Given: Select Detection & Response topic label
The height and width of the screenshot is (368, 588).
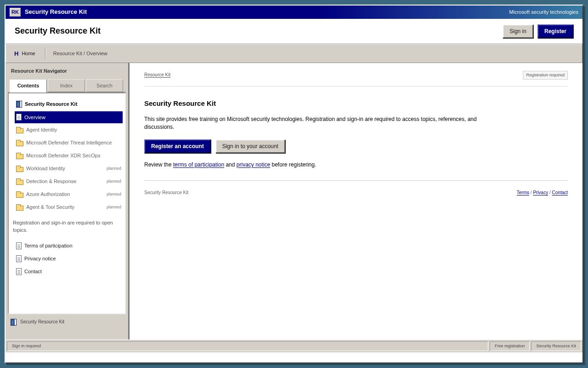Looking at the screenshot, I should (51, 181).
